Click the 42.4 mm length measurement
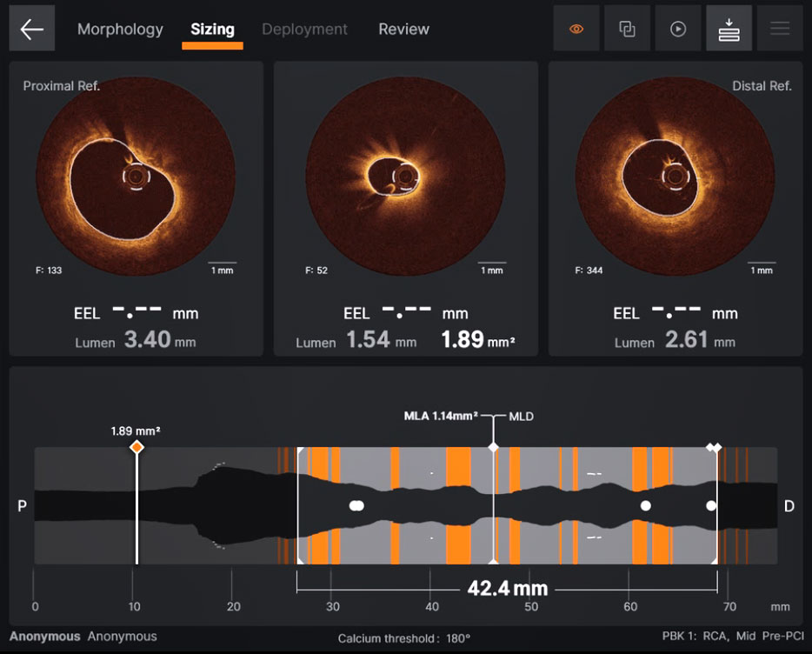 tap(508, 589)
